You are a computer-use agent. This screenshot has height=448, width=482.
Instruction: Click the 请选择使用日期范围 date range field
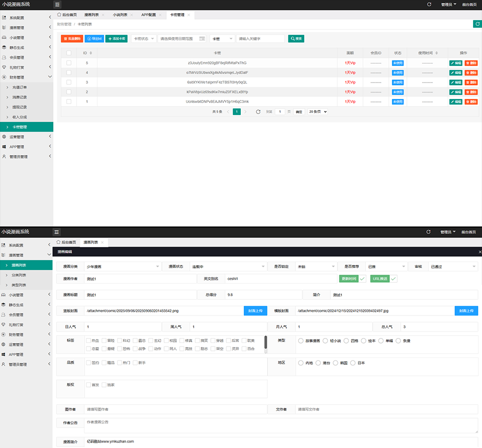tap(182, 38)
